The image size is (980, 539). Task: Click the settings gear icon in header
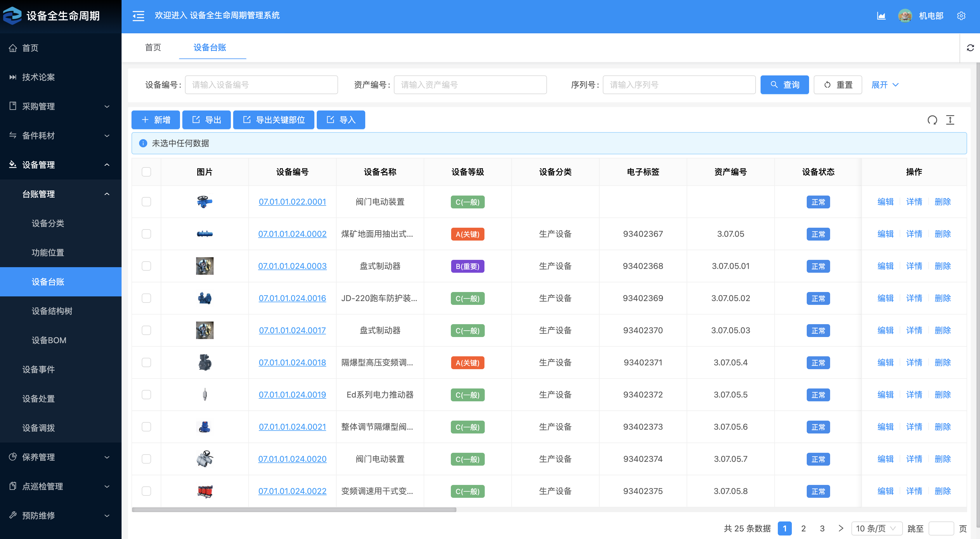(961, 15)
